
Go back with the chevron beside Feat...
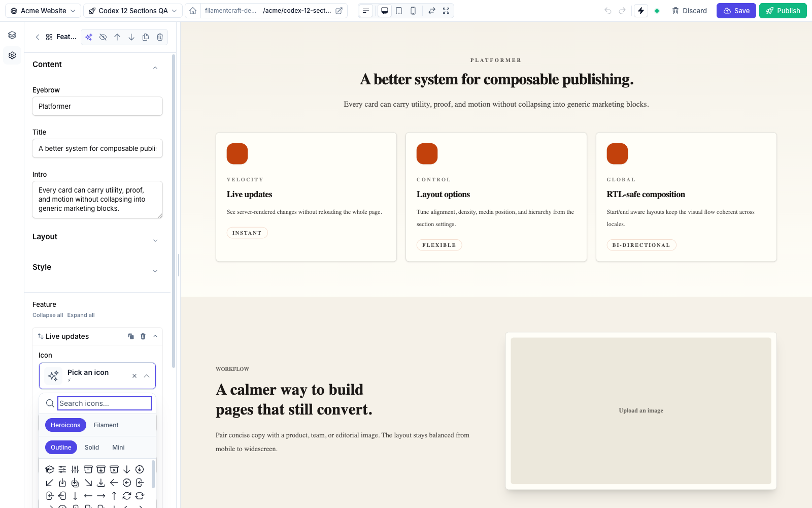point(38,37)
